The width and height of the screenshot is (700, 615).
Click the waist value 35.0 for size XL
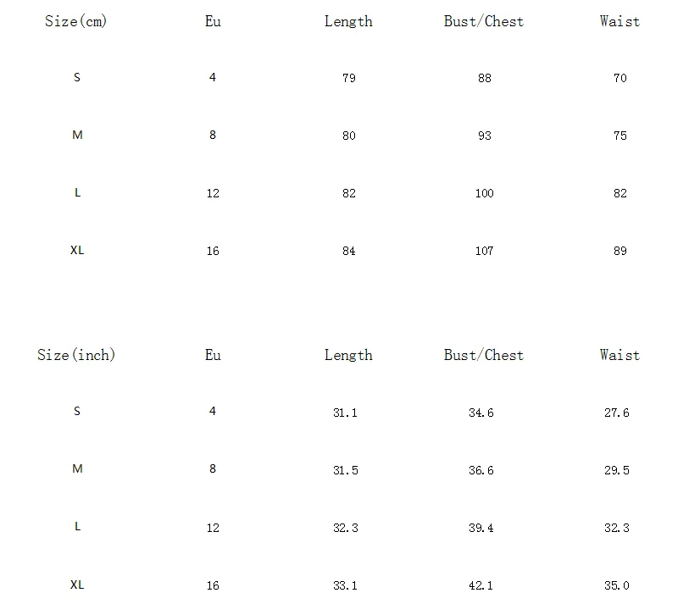tap(617, 585)
